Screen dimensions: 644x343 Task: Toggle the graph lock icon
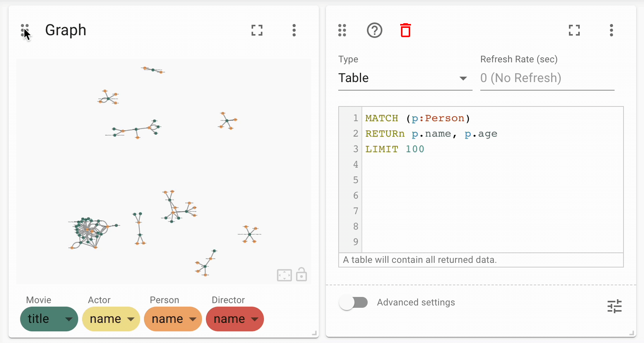click(x=301, y=274)
